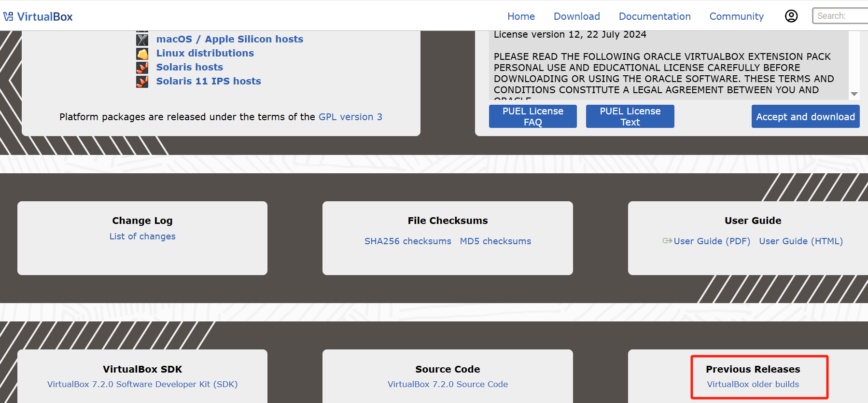Screen dimensions: 868x403
Task: Click the File Checksums heading
Action: click(x=448, y=221)
